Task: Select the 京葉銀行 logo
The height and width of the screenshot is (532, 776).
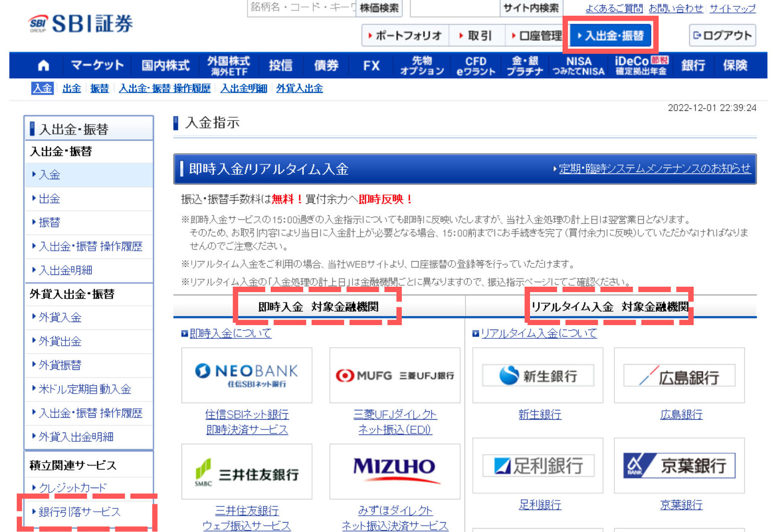Action: (x=679, y=465)
